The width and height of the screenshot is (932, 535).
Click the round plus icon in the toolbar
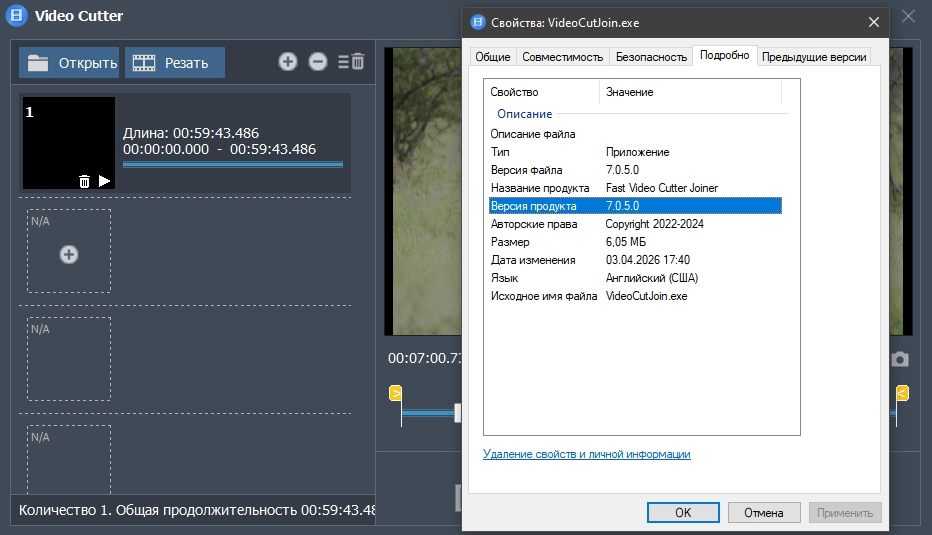[x=288, y=62]
